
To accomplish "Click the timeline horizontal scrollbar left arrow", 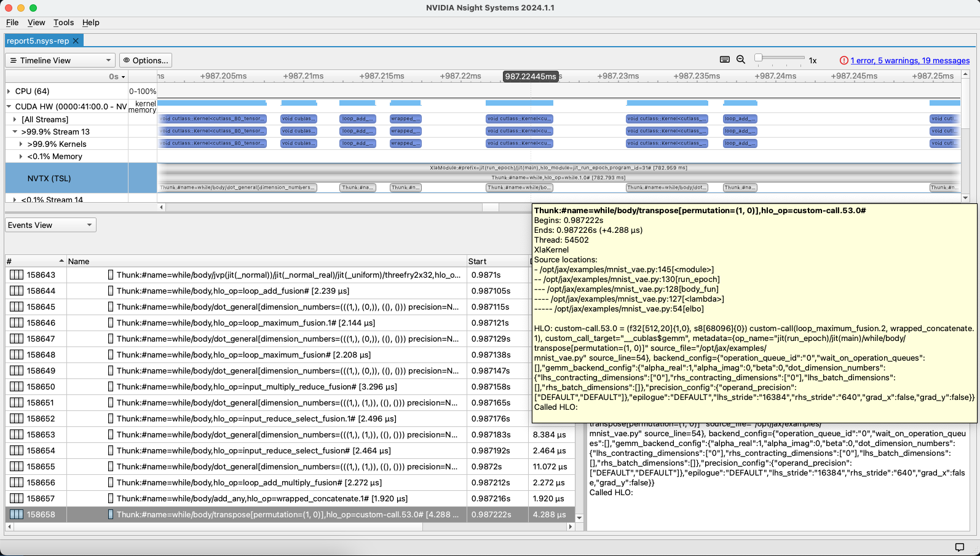I will (162, 207).
